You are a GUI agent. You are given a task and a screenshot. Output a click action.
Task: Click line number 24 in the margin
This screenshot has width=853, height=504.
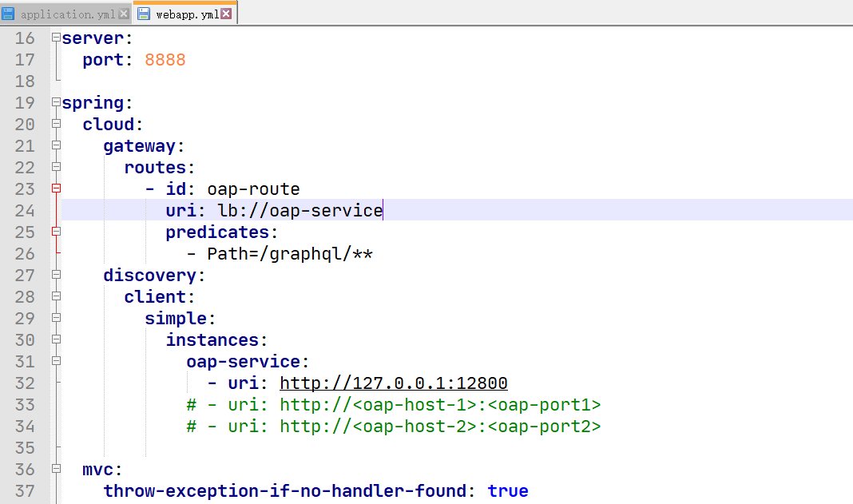tap(25, 211)
